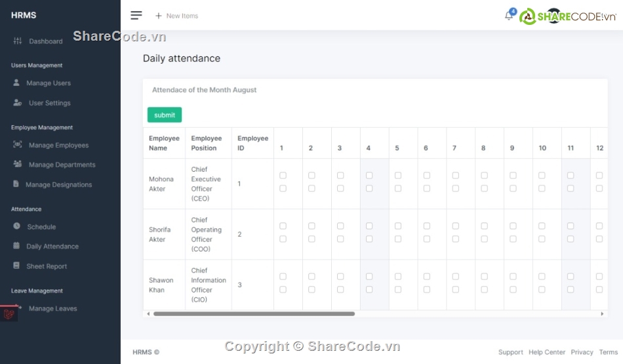Screen dimensions: 623x364
Task: Click the Sheet Report book icon
Action: pos(16,266)
